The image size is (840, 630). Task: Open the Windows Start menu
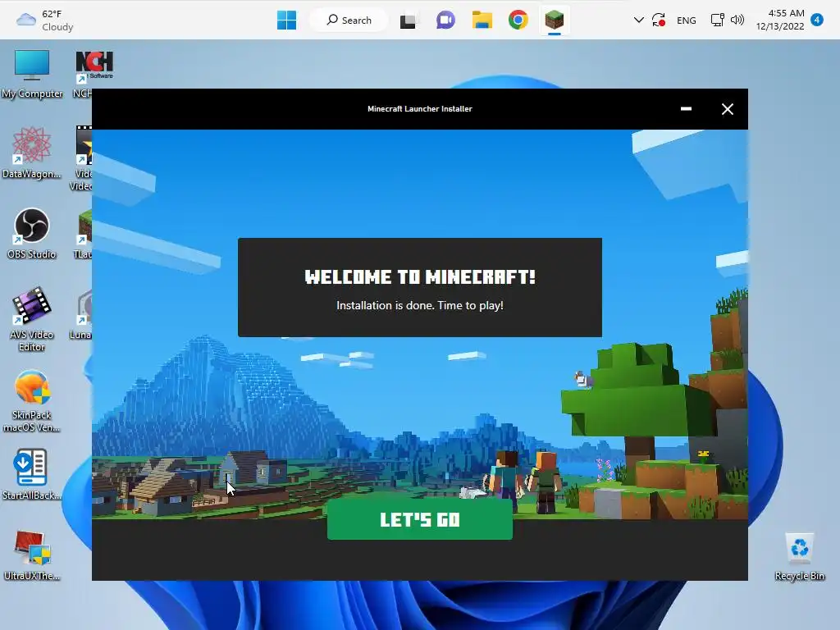pyautogui.click(x=286, y=21)
